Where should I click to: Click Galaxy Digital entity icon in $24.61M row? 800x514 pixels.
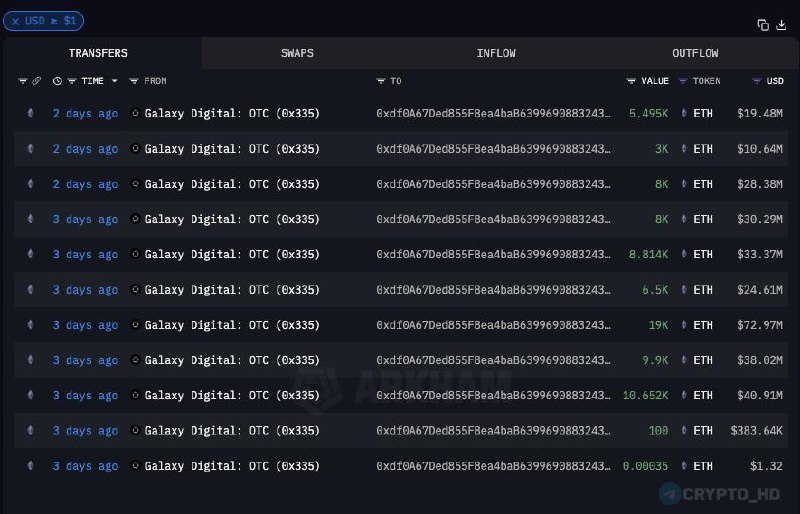click(135, 289)
